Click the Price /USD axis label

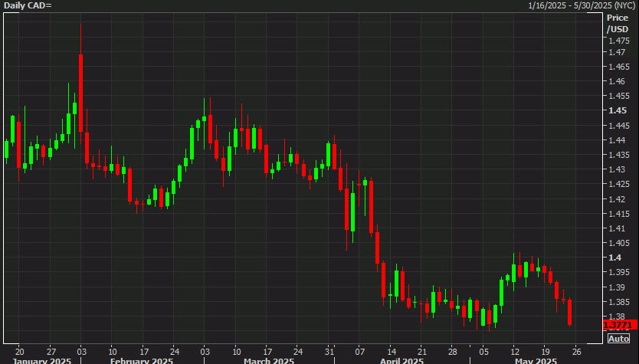pos(617,23)
